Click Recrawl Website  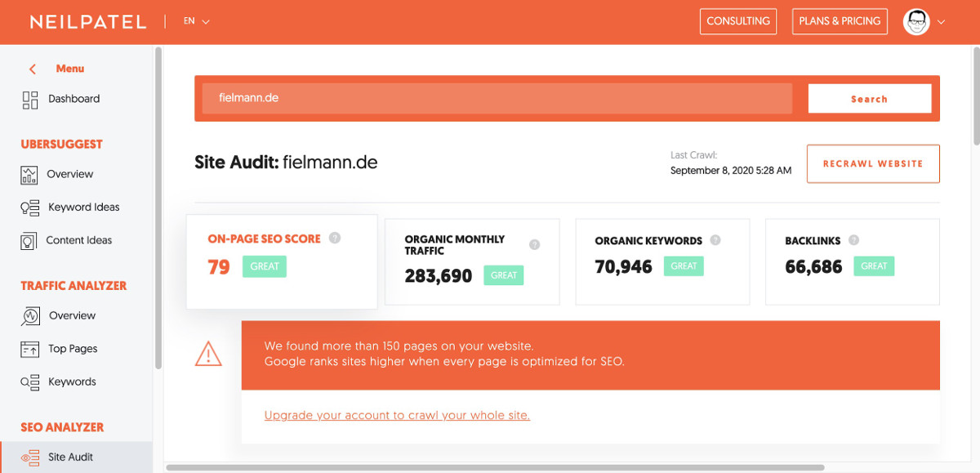873,163
